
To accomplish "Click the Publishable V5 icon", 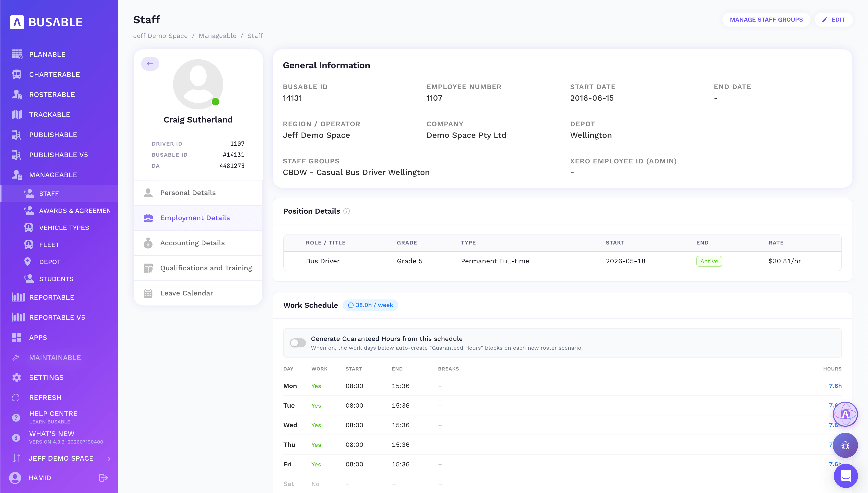I will pyautogui.click(x=16, y=155).
